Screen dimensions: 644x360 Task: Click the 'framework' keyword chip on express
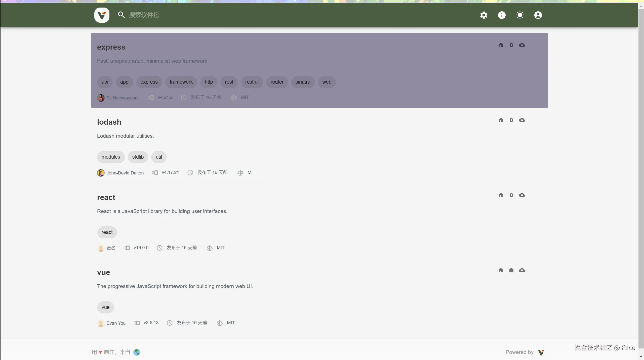[181, 82]
